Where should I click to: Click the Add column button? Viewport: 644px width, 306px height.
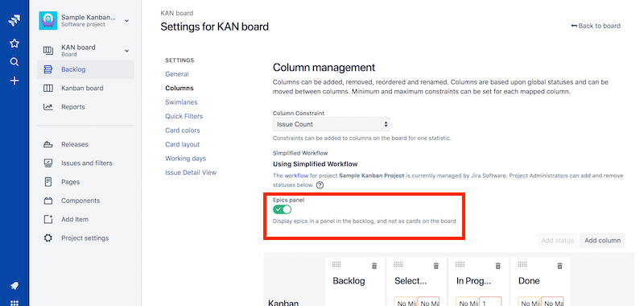602,240
